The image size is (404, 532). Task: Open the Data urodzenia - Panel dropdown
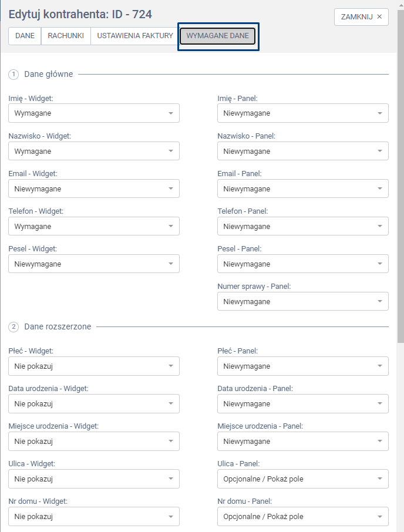click(x=302, y=404)
